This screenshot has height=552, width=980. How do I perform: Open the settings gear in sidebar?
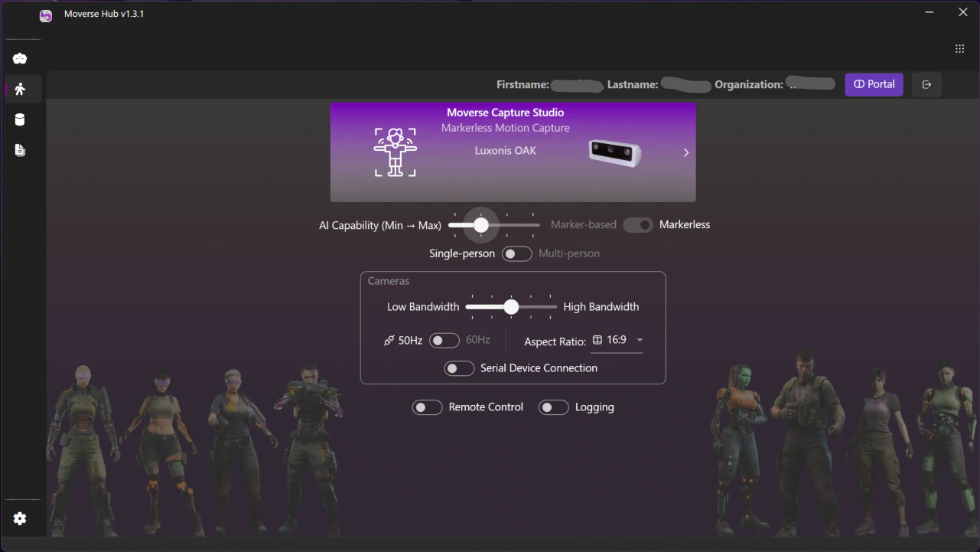[x=20, y=519]
